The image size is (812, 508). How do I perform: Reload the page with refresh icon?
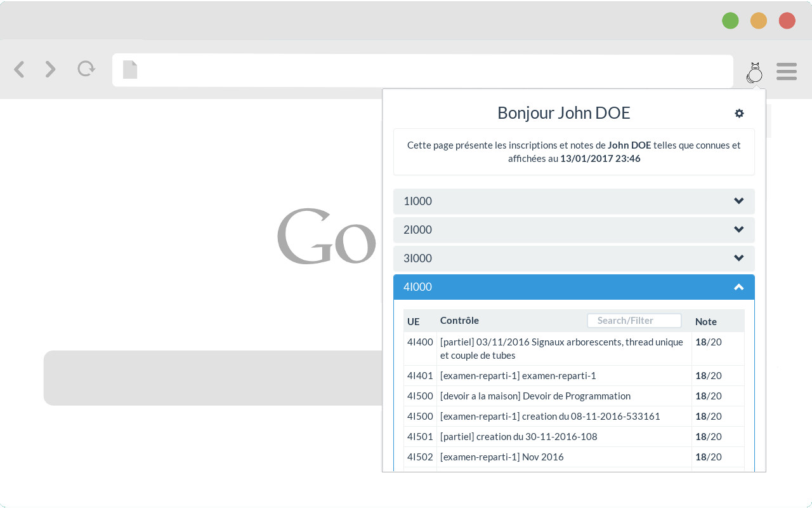click(x=86, y=69)
